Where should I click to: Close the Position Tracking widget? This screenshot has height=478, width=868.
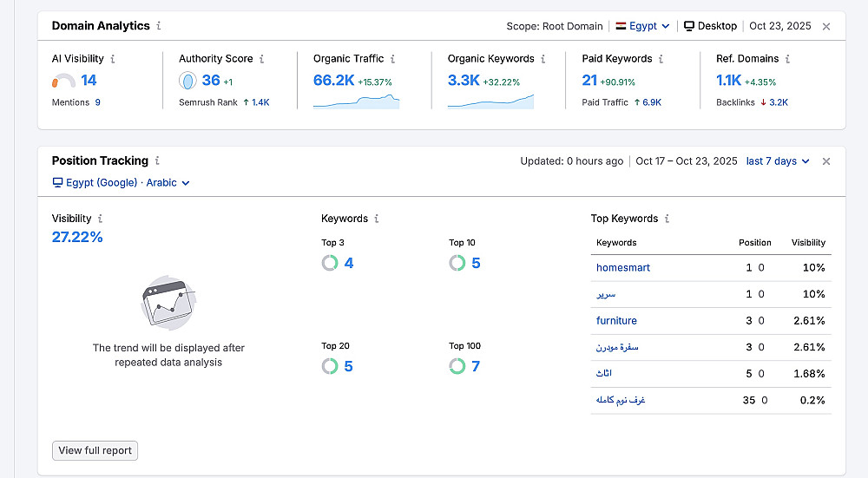pyautogui.click(x=826, y=161)
